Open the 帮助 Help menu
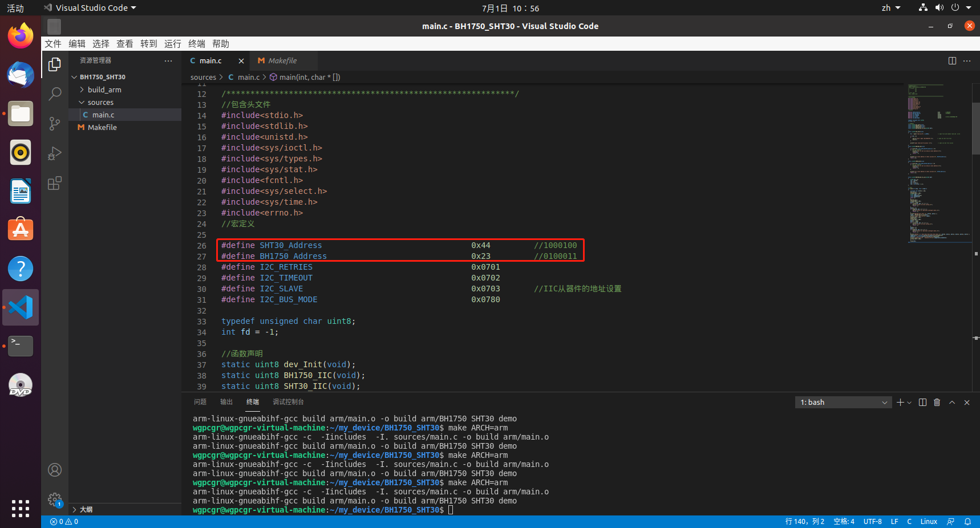Screen dimensions: 980x528 click(x=221, y=44)
